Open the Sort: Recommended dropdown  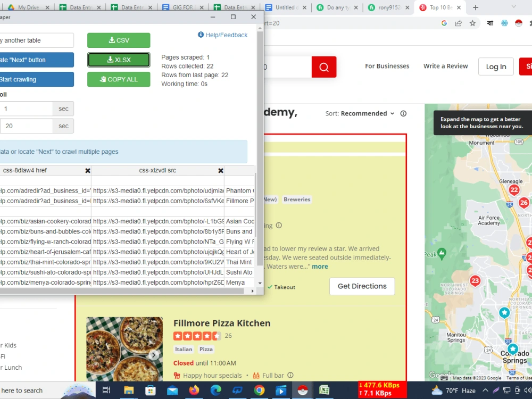360,113
